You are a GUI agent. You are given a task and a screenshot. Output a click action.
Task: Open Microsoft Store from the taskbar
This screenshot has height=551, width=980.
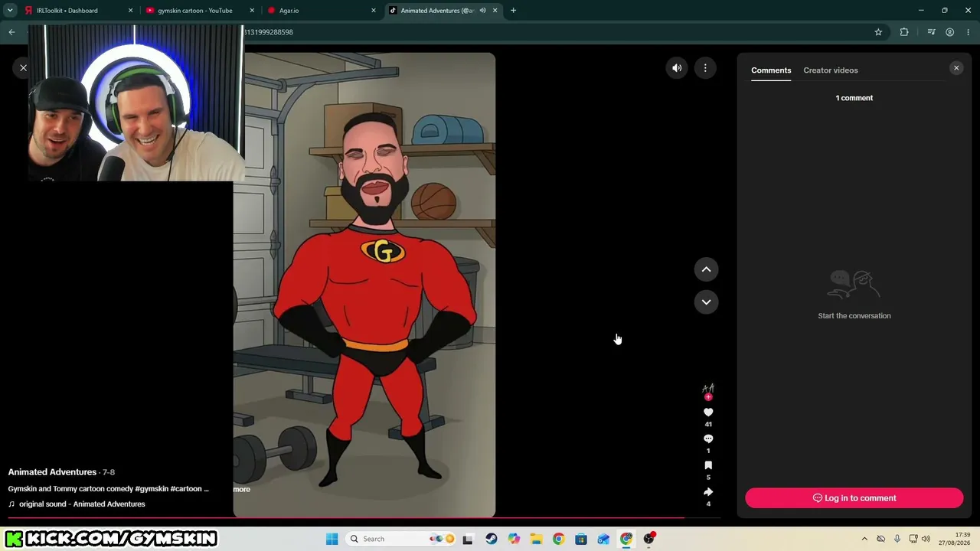coord(581,539)
